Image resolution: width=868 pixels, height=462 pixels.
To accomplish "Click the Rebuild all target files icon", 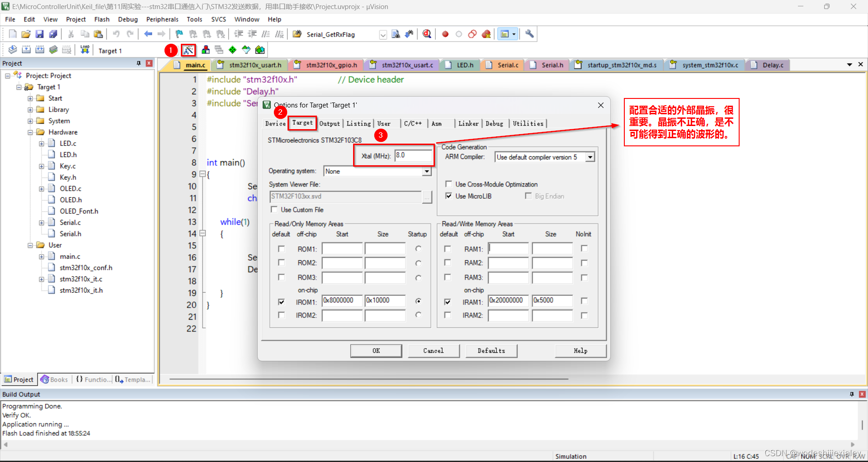I will 40,50.
